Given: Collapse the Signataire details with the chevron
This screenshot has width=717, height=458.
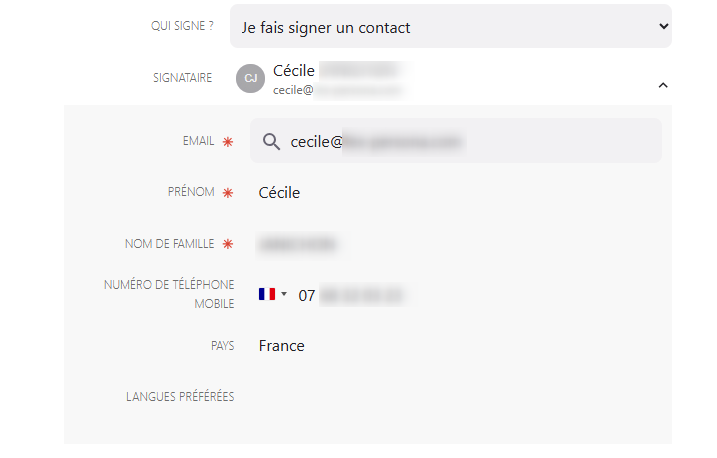Looking at the screenshot, I should click(x=662, y=86).
